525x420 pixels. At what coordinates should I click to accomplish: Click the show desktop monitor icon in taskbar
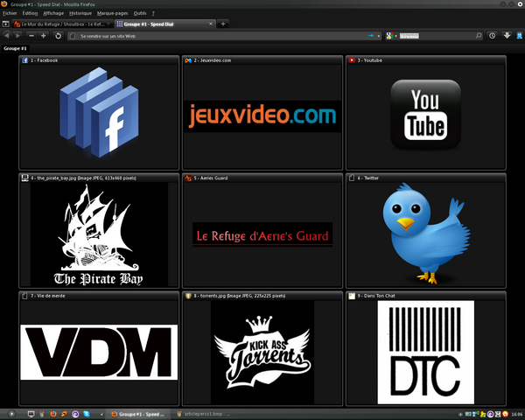pyautogui.click(x=31, y=414)
